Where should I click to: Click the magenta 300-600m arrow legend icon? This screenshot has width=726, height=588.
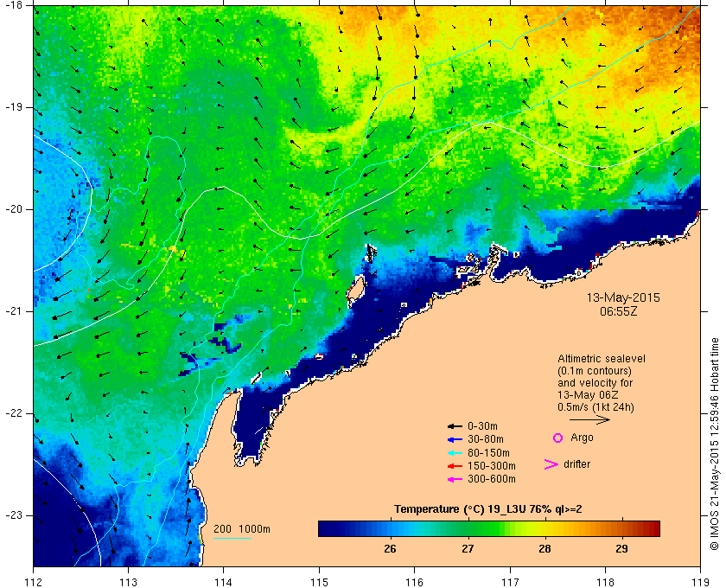point(455,479)
